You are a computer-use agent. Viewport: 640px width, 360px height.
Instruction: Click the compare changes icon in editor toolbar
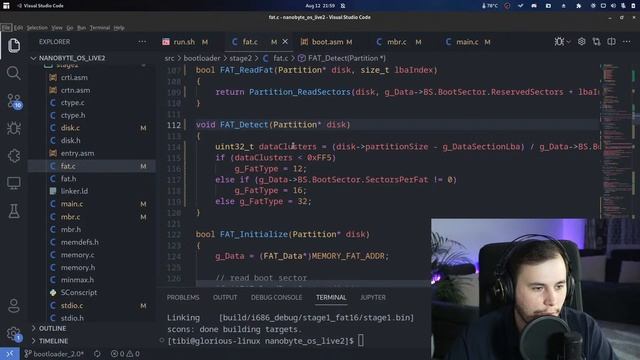(596, 42)
